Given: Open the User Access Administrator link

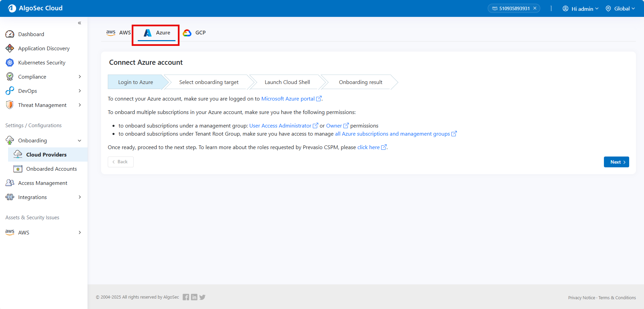Looking at the screenshot, I should click(280, 125).
